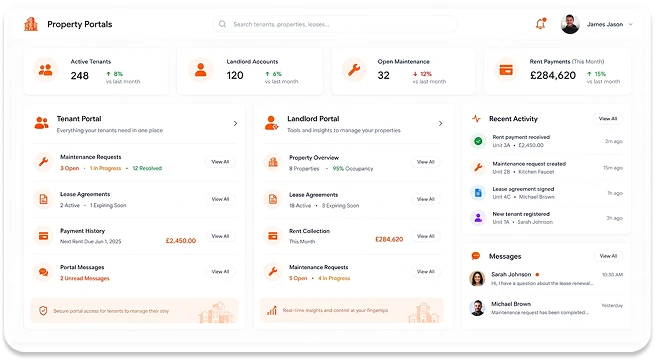
Task: Click the Active Tenants people icon
Action: [x=46, y=70]
